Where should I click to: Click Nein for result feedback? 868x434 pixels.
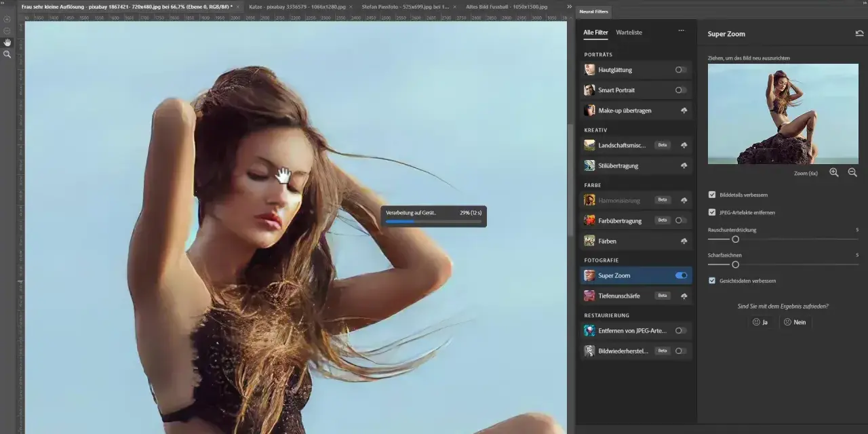click(x=795, y=322)
